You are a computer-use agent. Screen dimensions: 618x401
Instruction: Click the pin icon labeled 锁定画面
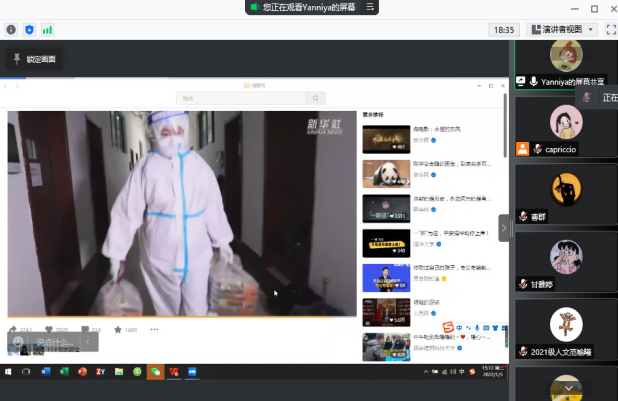17,59
